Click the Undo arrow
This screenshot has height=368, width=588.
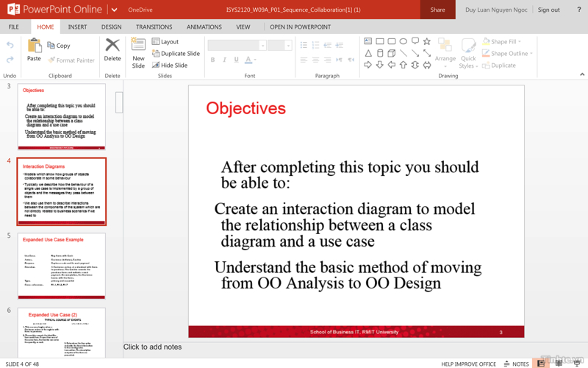(10, 46)
